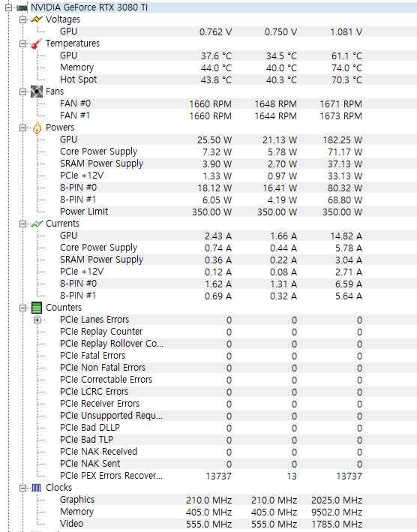Select the Fans category label
Viewport: 417px width, 532px height.
coord(55,92)
